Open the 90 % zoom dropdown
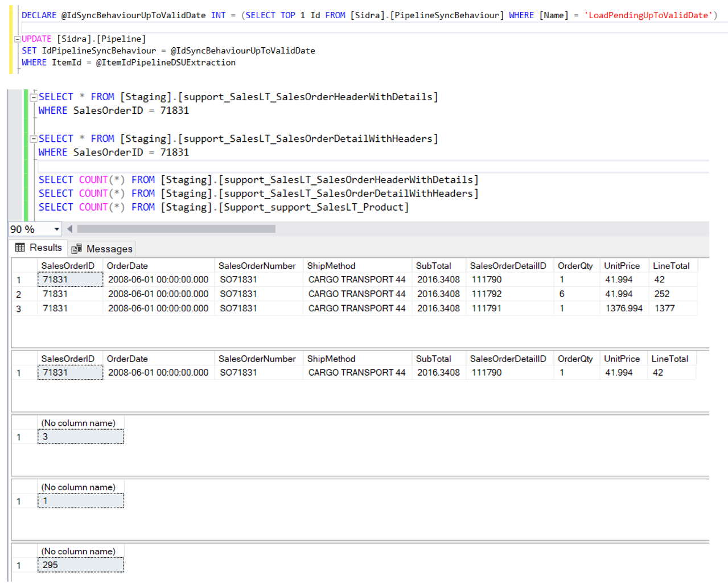The image size is (728, 584). [56, 229]
